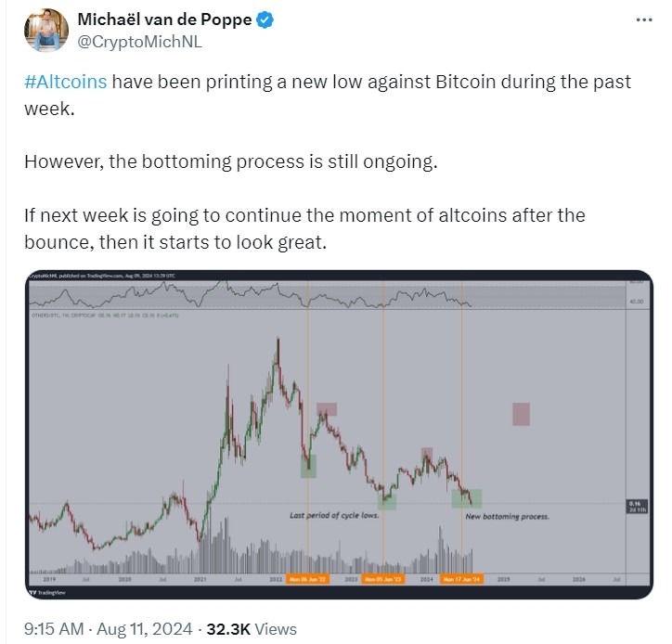The image size is (672, 644).
Task: Click the 9:15 AM · Aug 11, 2024 timestamp
Action: pos(108,629)
